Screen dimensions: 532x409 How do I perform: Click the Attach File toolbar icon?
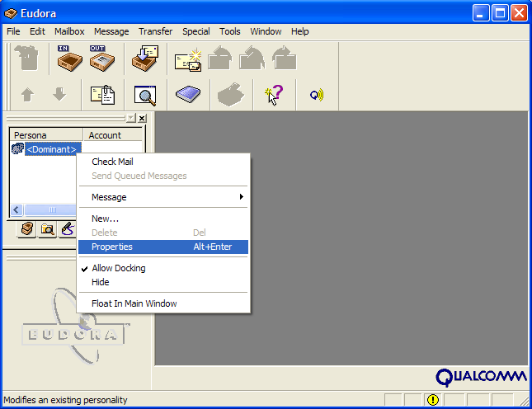102,95
